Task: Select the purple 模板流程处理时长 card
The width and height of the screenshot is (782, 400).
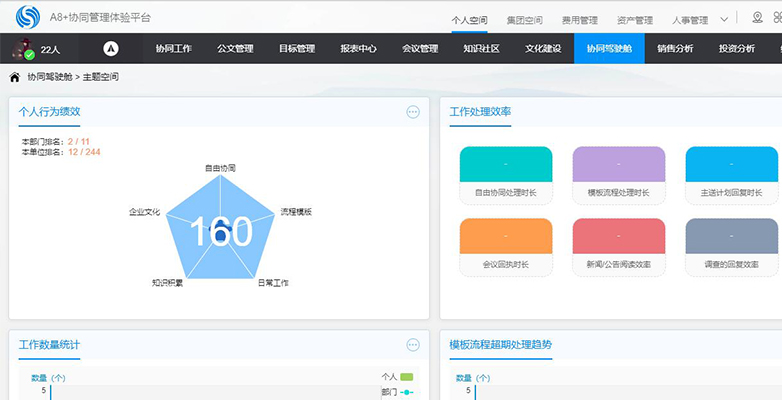Action: 618,175
